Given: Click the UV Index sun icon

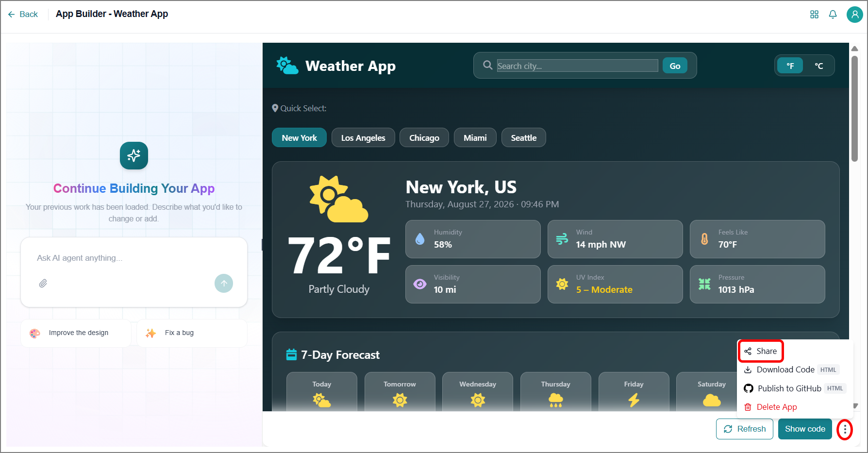Looking at the screenshot, I should click(562, 284).
